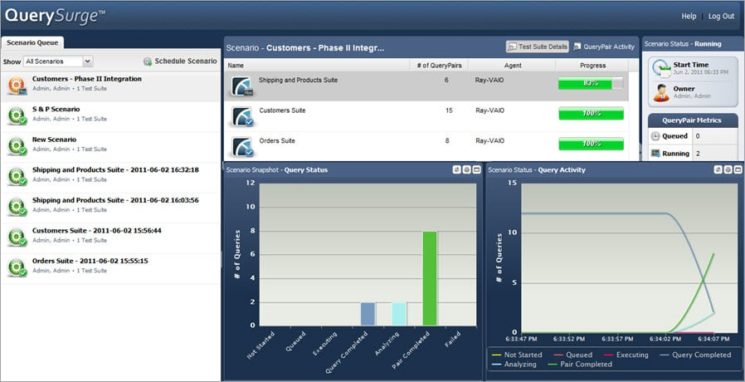Open settings gear icon in Query Activity panel
The height and width of the screenshot is (382, 745).
[728, 170]
